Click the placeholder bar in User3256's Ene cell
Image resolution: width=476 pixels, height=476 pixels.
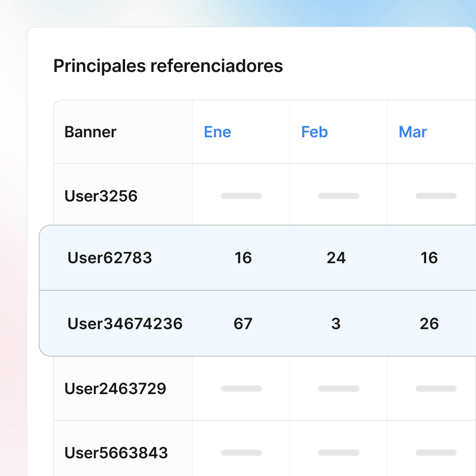coord(241,196)
